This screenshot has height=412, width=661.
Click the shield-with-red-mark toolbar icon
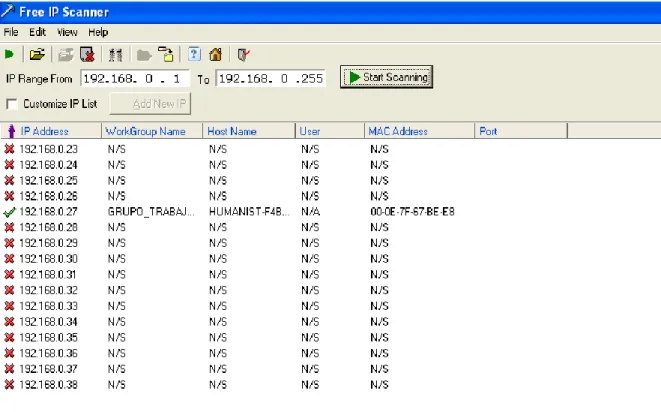tap(243, 55)
